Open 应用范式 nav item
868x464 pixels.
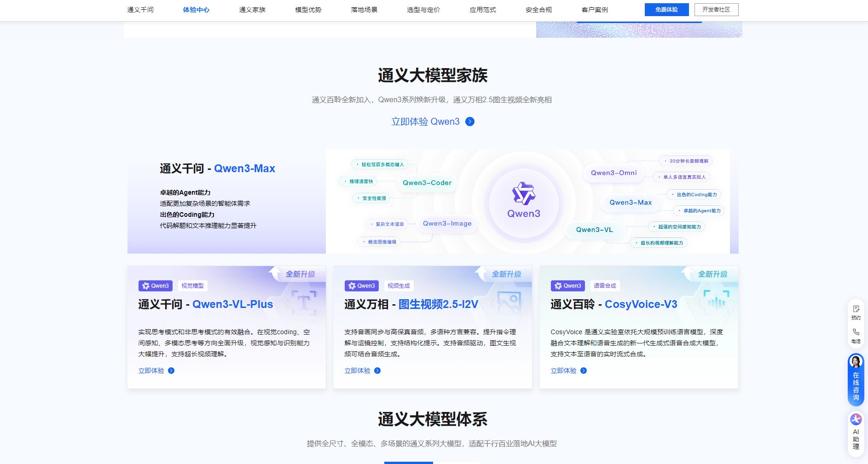point(483,10)
